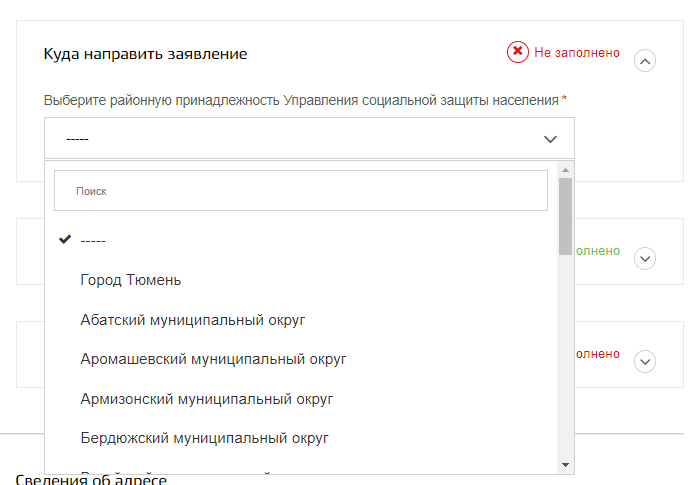Click the partially hidden green status label
This screenshot has height=485, width=697.
click(597, 251)
